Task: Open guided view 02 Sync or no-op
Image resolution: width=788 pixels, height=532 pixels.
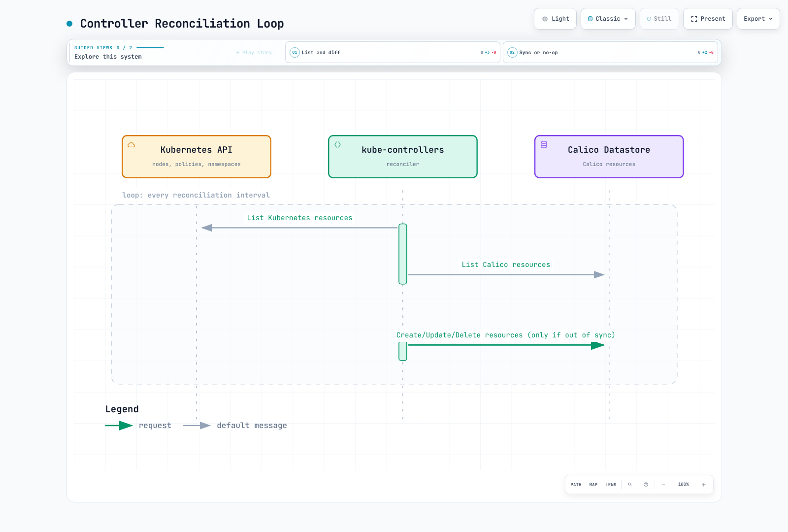Action: coord(610,52)
